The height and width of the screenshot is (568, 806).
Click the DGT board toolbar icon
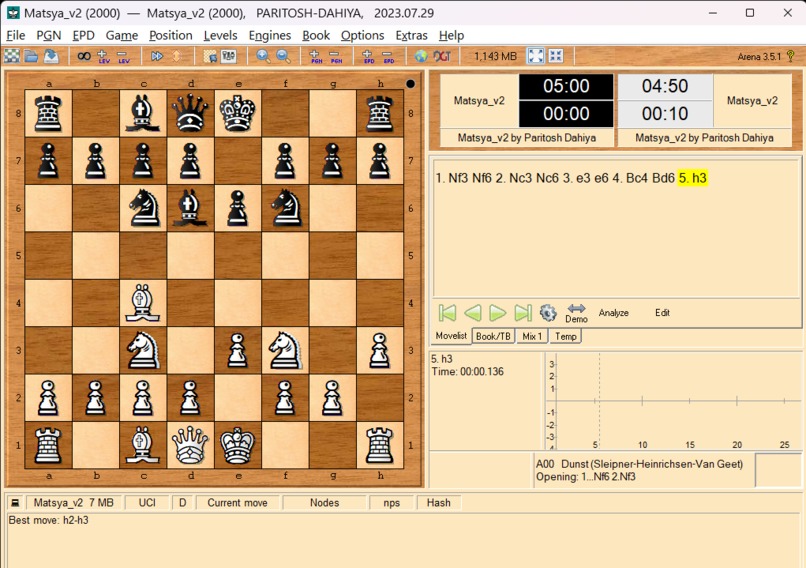click(x=442, y=56)
